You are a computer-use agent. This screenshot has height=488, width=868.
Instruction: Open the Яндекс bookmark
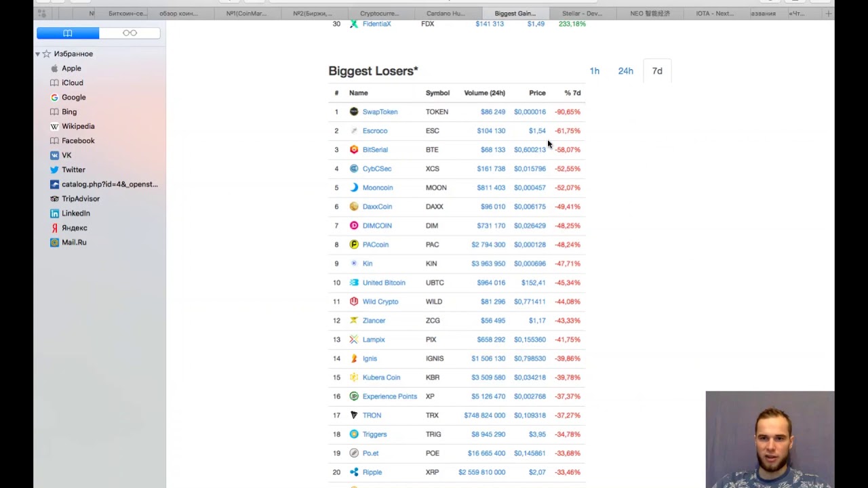[x=75, y=228]
